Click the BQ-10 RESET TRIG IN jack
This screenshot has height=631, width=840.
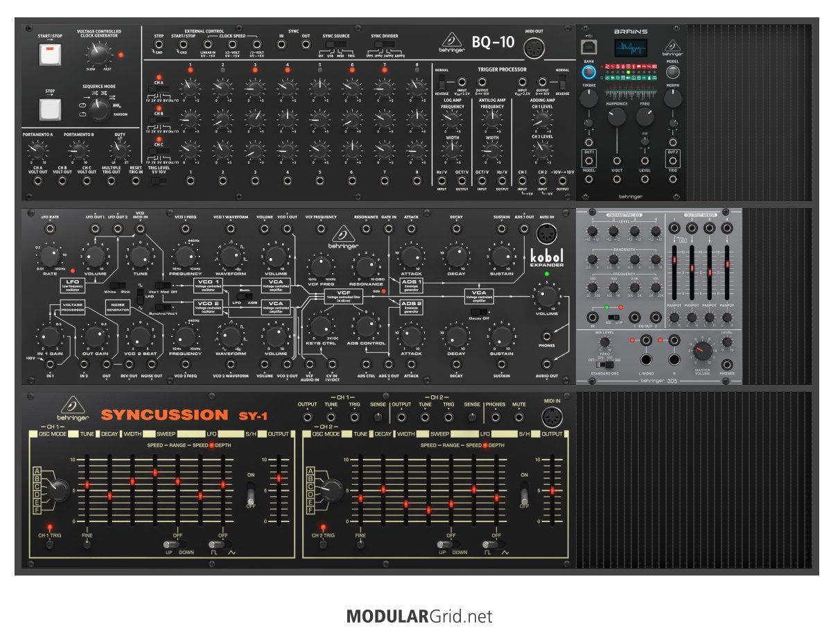[135, 181]
